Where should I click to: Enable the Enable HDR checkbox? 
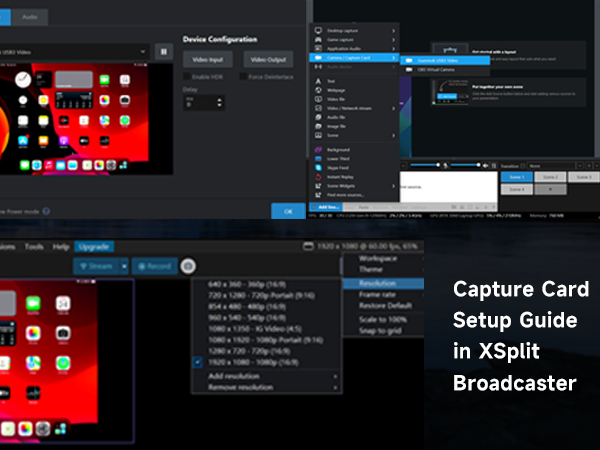pos(188,77)
